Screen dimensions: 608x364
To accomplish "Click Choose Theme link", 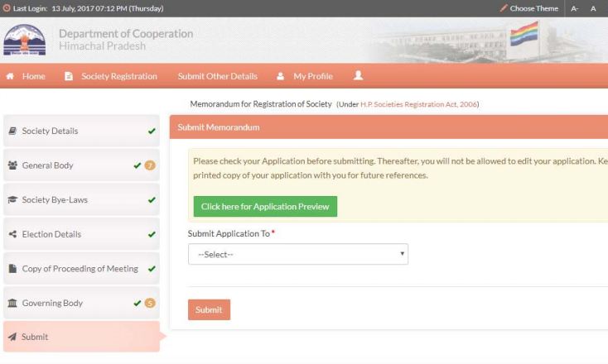I will point(534,8).
